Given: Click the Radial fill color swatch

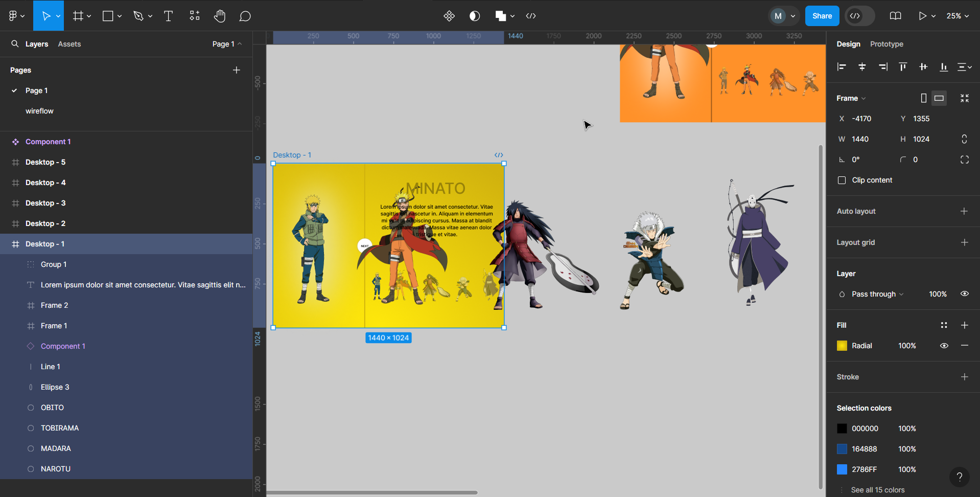Looking at the screenshot, I should pyautogui.click(x=842, y=346).
